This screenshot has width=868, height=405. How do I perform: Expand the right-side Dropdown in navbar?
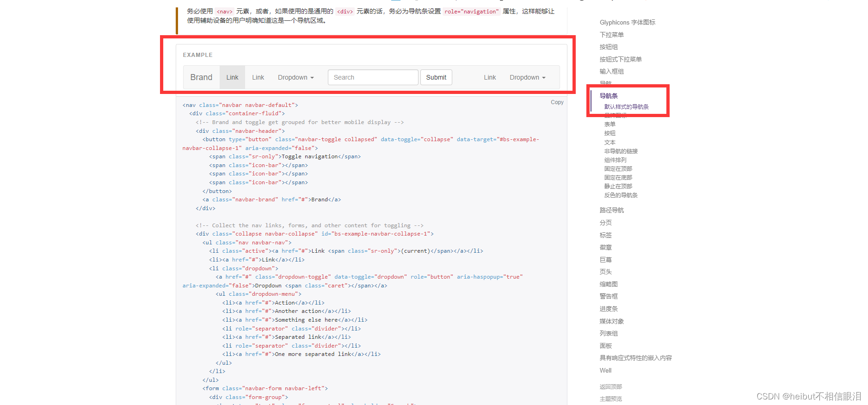pos(528,77)
